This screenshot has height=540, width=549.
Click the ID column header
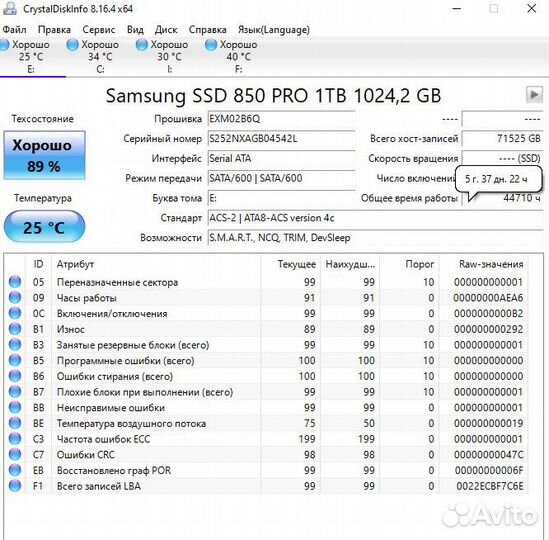pyautogui.click(x=39, y=264)
